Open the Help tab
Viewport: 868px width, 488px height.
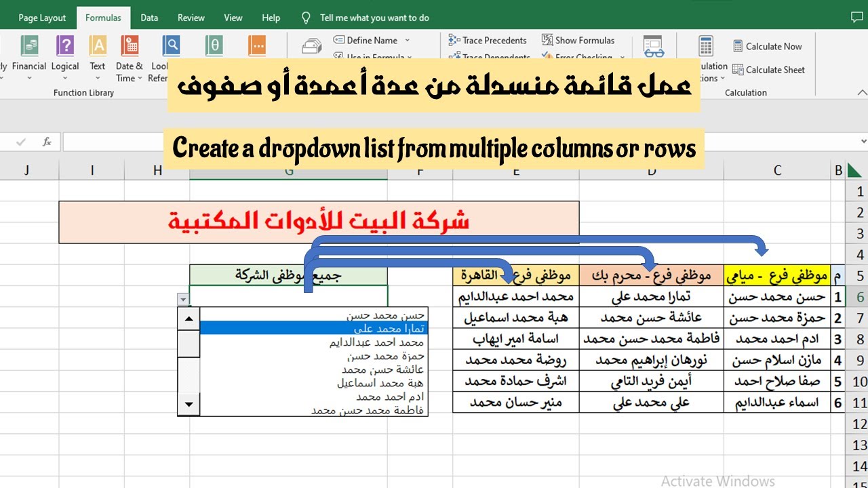pyautogui.click(x=271, y=18)
